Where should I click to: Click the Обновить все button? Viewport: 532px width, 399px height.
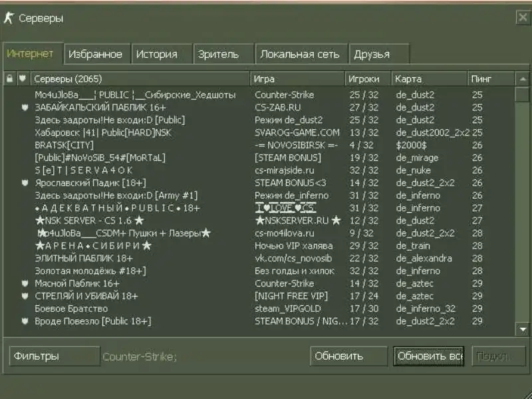pyautogui.click(x=429, y=356)
